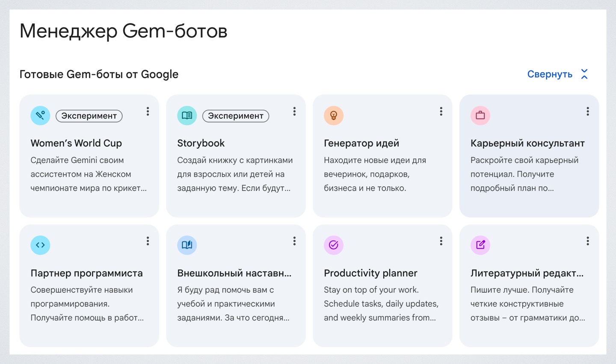Click the briefcase icon for Карьерный консультант
Image resolution: width=616 pixels, height=364 pixels.
coord(480,115)
